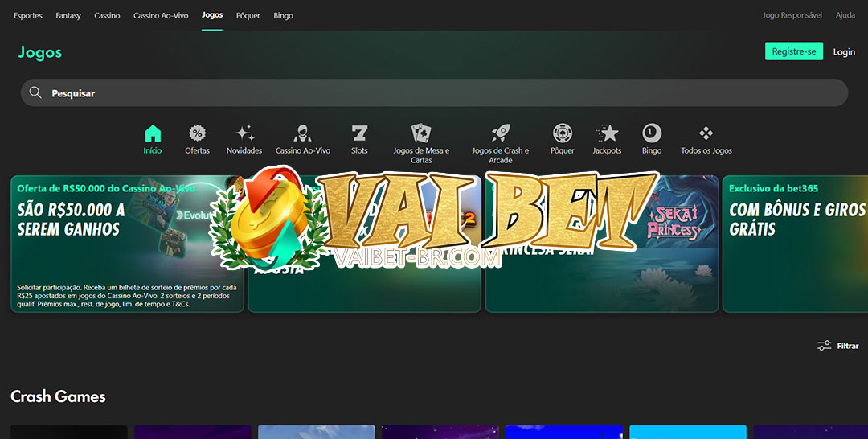Go to the Esportes top menu
This screenshot has height=439, width=868.
click(x=27, y=15)
